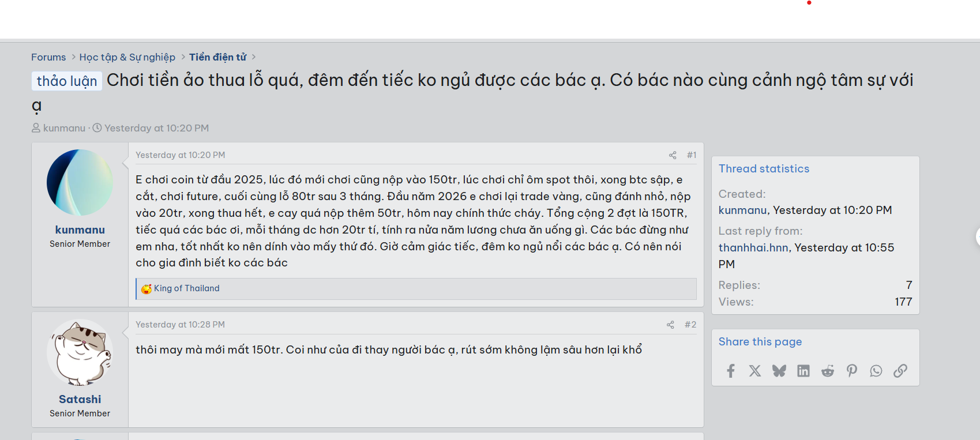Open kunmanu's avatar profile picture
Image resolution: width=980 pixels, height=440 pixels.
coord(80,182)
